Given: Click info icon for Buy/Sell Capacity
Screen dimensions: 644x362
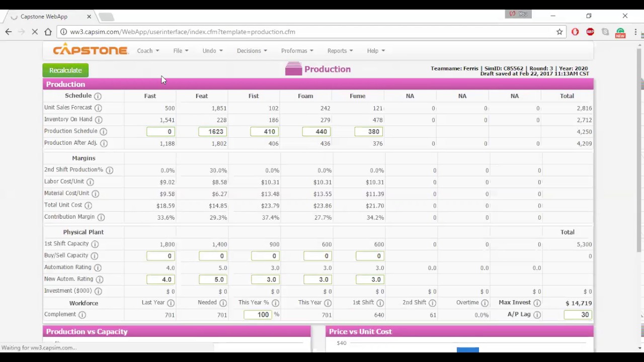Looking at the screenshot, I should 94,256.
